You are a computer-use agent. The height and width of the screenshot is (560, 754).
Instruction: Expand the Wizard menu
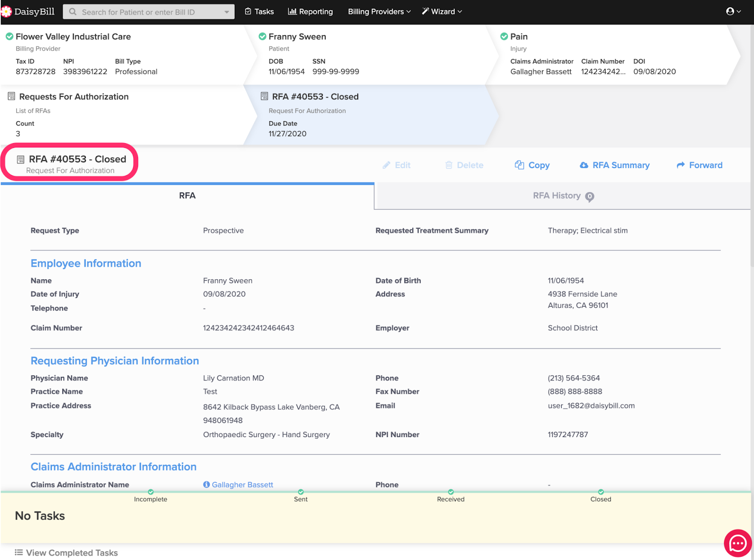pos(442,12)
